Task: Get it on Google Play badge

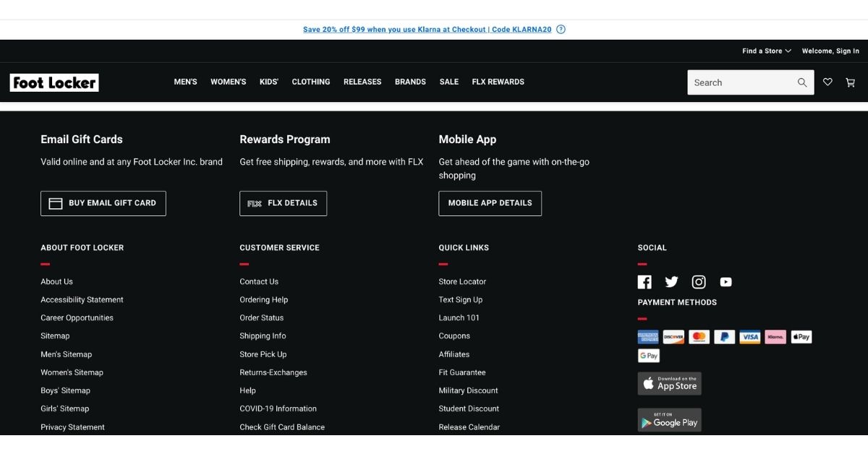Action: (669, 420)
